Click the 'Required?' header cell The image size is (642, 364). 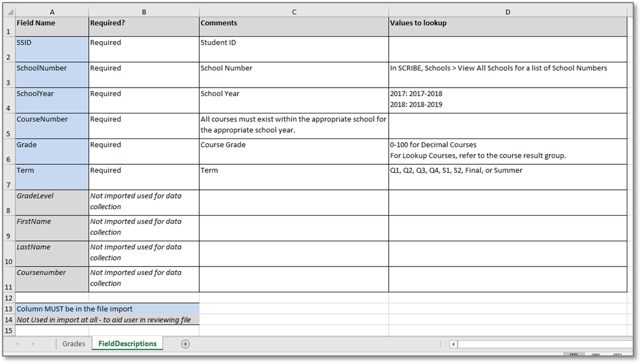[144, 26]
